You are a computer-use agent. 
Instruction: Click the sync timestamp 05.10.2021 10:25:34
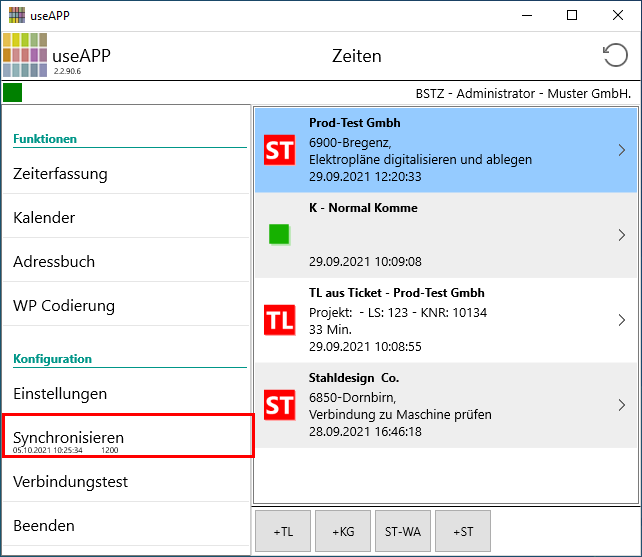pyautogui.click(x=47, y=450)
